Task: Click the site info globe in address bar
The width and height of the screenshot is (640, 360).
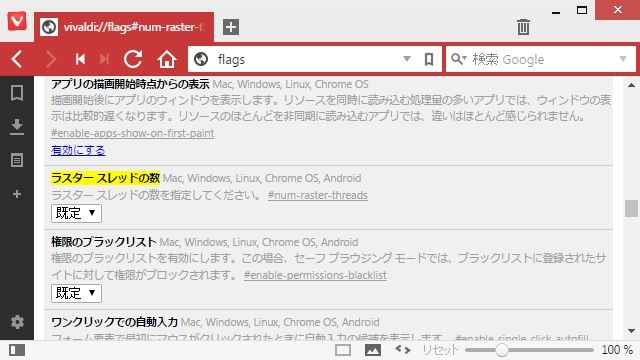Action: [201, 60]
